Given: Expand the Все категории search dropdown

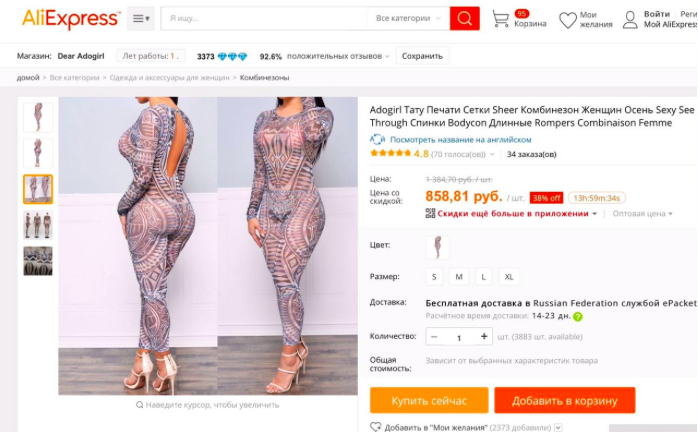Looking at the screenshot, I should coord(408,18).
